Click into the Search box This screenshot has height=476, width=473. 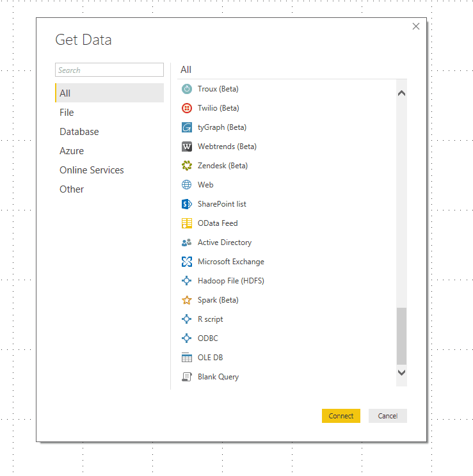tap(109, 70)
